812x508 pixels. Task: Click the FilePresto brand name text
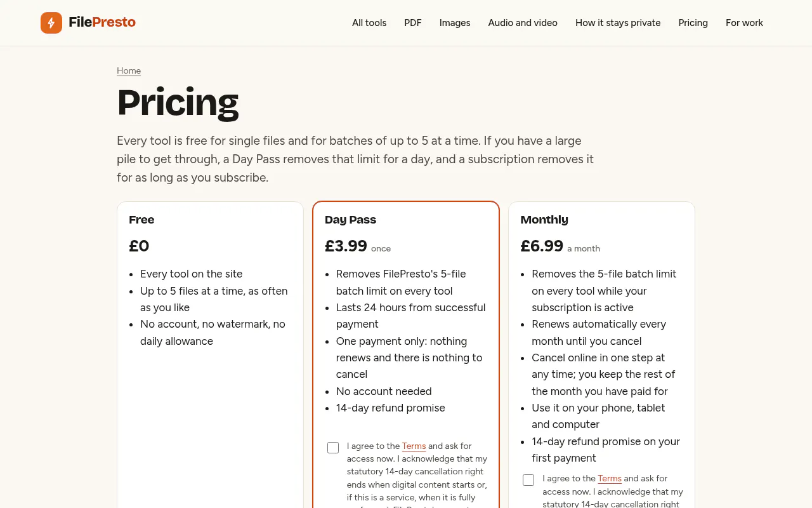102,22
